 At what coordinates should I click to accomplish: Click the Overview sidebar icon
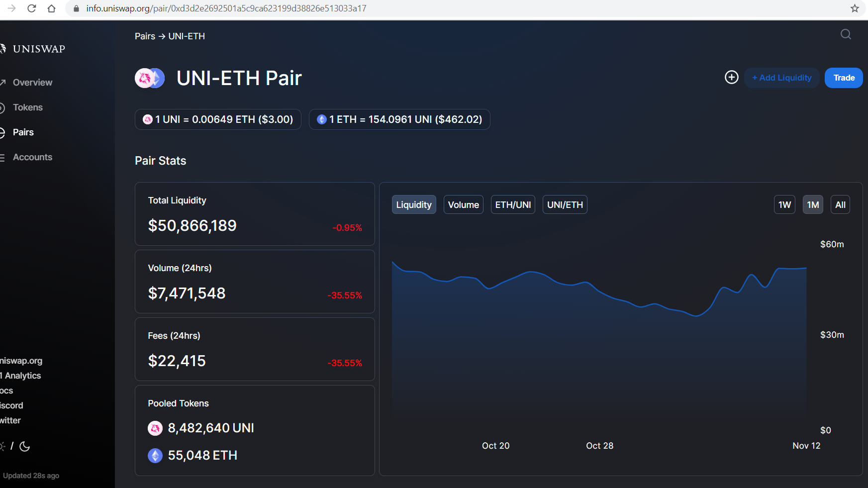(x=2, y=83)
